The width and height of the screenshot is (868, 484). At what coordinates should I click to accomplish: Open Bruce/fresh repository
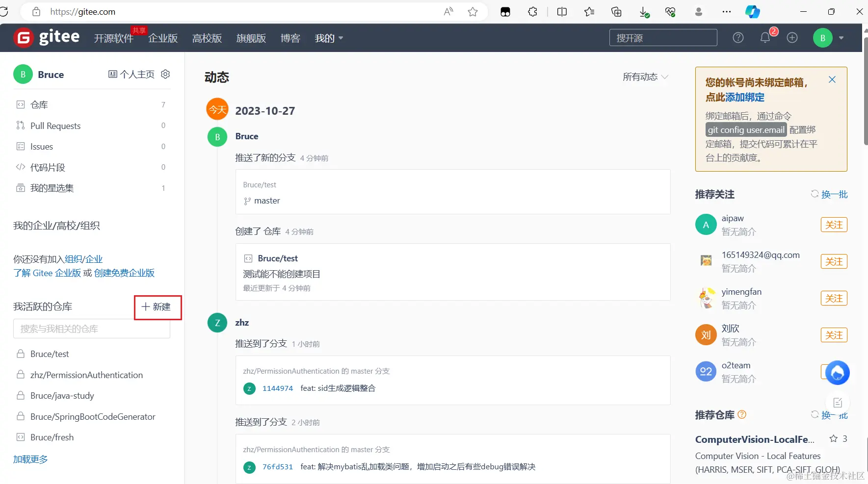click(x=52, y=437)
